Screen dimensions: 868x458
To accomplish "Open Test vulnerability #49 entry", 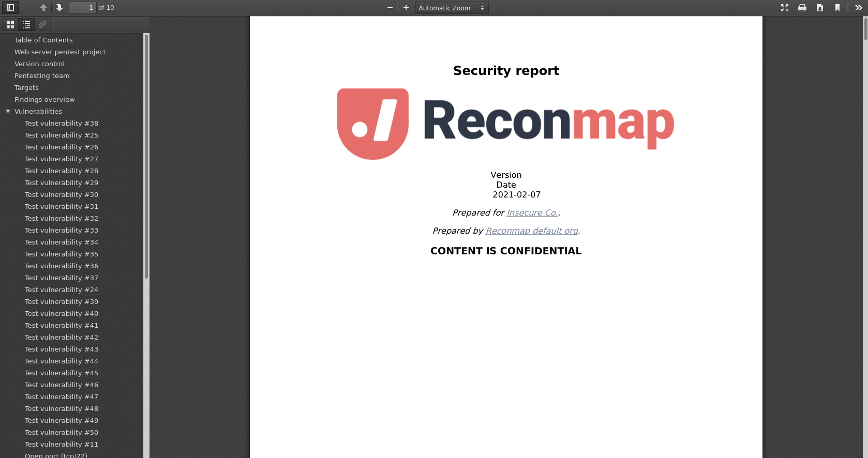I will [x=62, y=420].
